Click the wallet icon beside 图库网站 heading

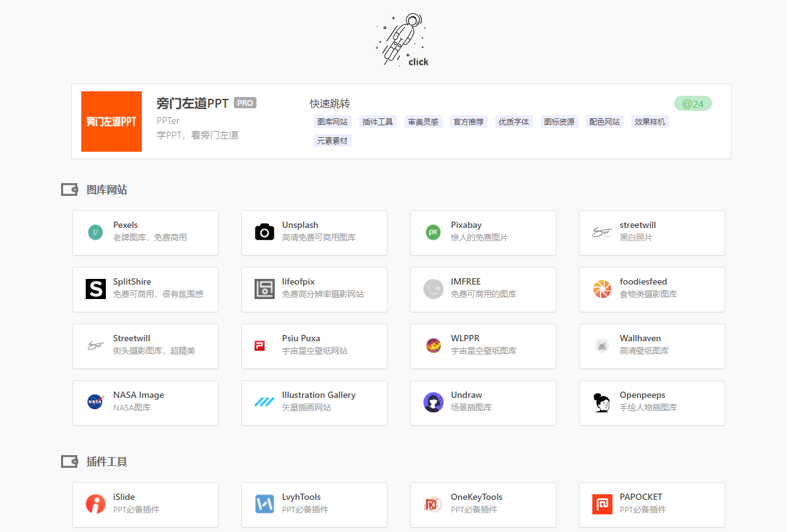[x=69, y=190]
